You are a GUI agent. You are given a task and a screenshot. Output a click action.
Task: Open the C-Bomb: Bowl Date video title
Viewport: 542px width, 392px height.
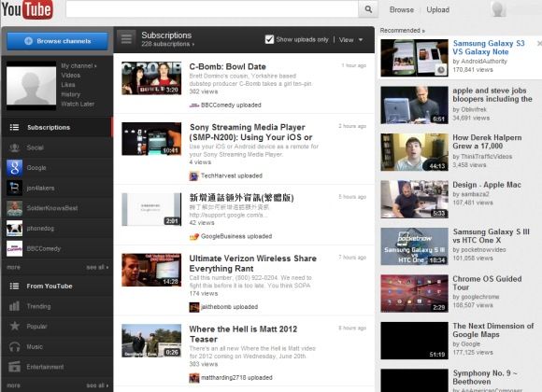point(227,66)
